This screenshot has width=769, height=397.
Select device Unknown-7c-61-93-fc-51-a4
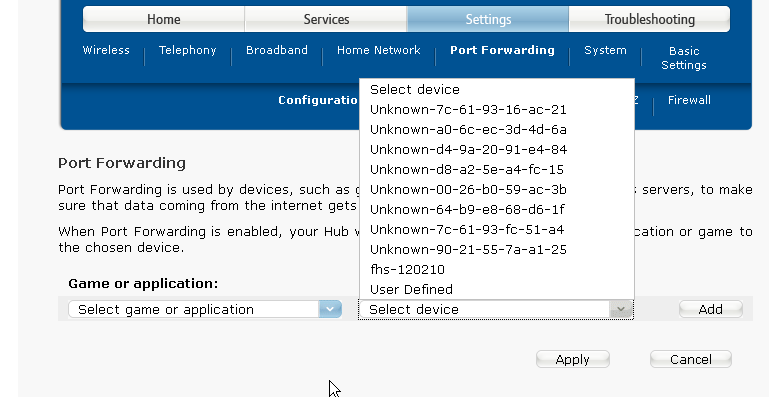pos(497,229)
